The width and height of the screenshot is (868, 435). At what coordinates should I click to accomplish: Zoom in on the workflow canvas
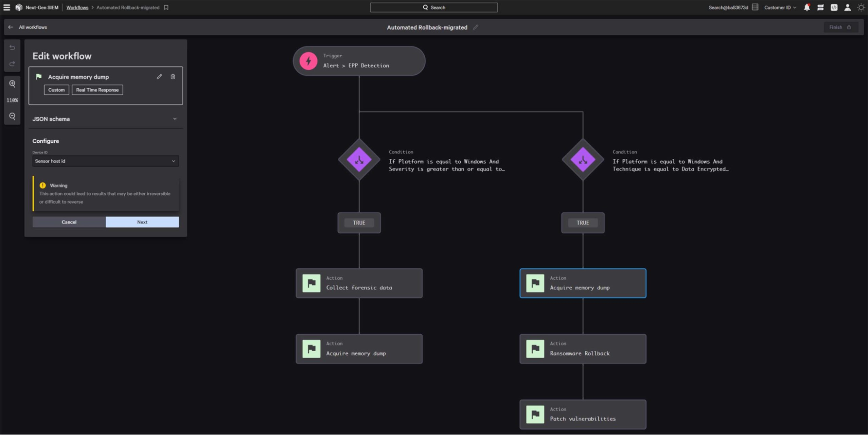12,84
